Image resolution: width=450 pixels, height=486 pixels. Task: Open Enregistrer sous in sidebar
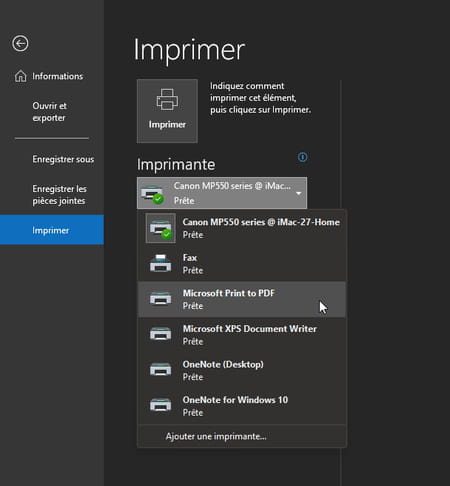[x=63, y=159]
